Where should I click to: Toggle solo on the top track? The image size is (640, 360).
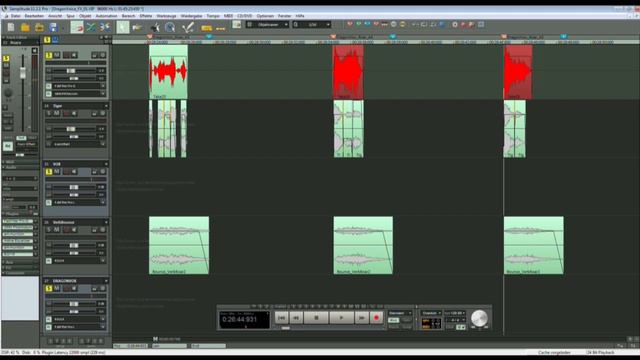(49, 55)
